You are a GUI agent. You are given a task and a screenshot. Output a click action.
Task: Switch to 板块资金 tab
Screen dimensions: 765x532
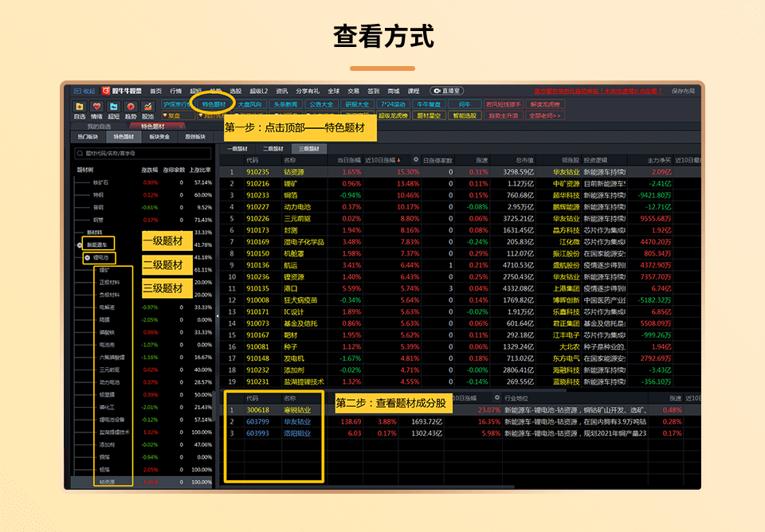[159, 137]
